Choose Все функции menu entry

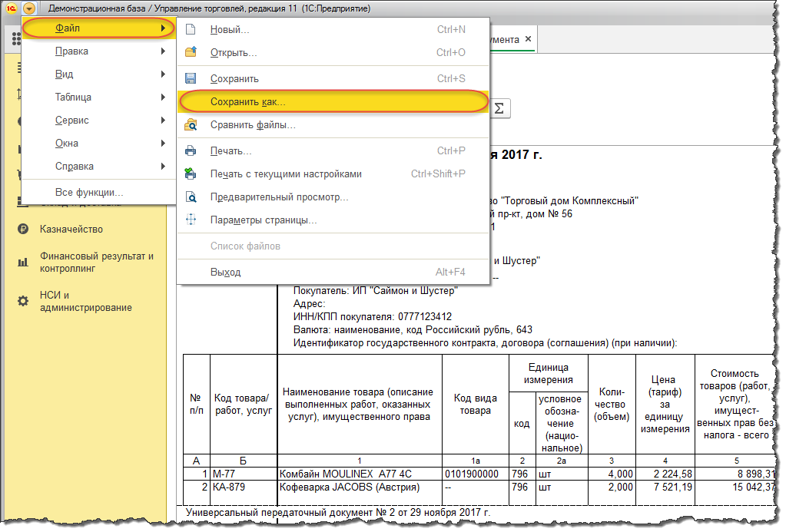[99, 193]
